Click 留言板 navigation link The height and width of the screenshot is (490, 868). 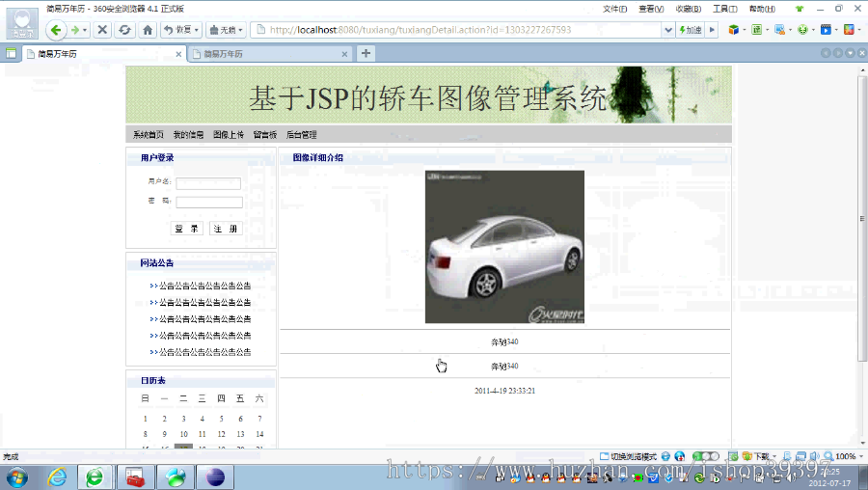coord(264,134)
